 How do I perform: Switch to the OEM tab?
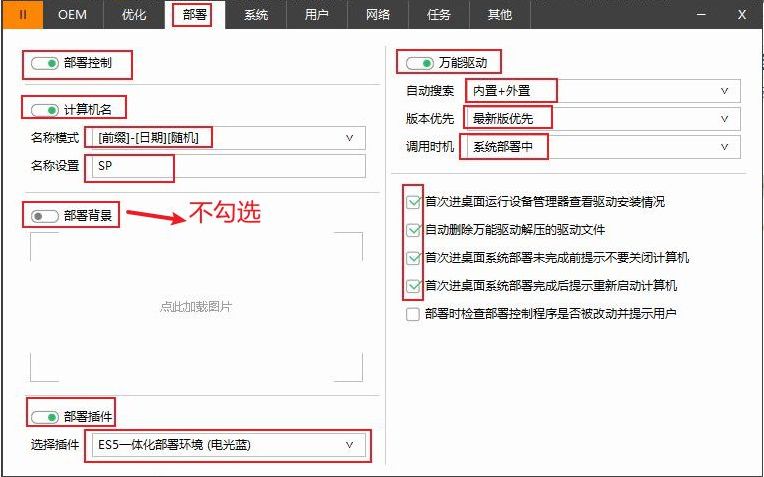tap(73, 14)
